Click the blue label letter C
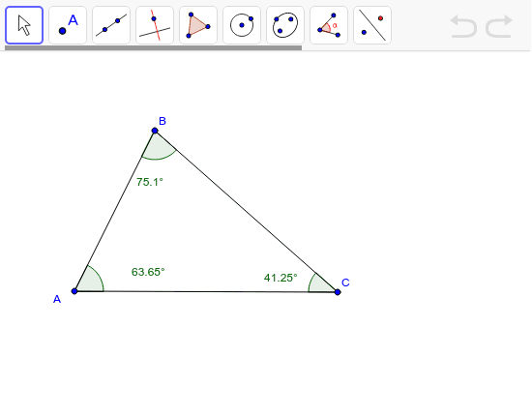Image resolution: width=532 pixels, height=416 pixels. [x=345, y=282]
